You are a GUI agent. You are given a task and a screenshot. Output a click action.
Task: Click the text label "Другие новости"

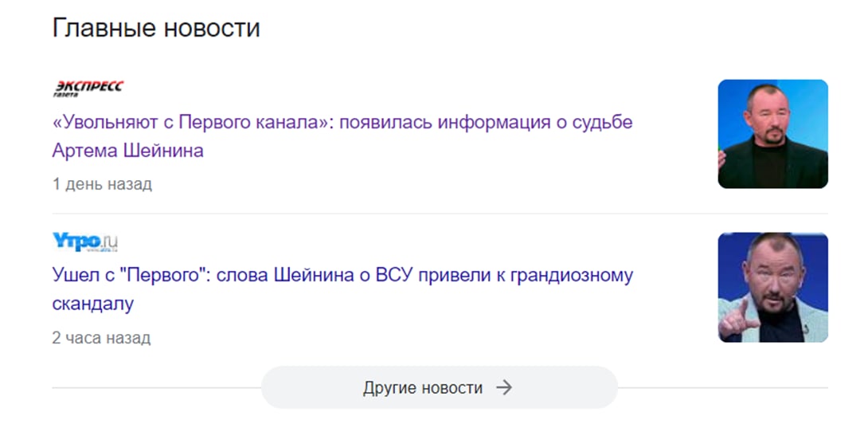[x=423, y=387]
